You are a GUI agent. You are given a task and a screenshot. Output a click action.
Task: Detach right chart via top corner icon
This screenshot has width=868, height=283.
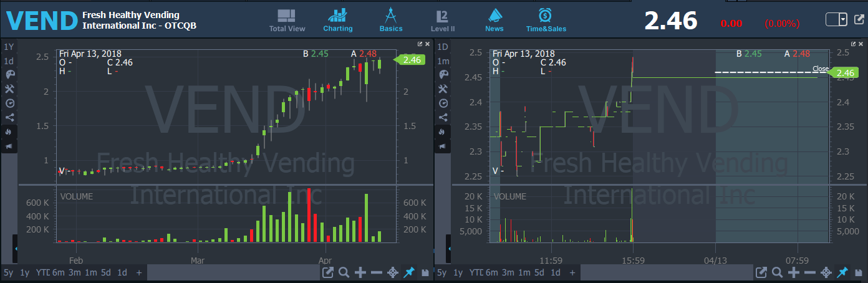coord(854,44)
